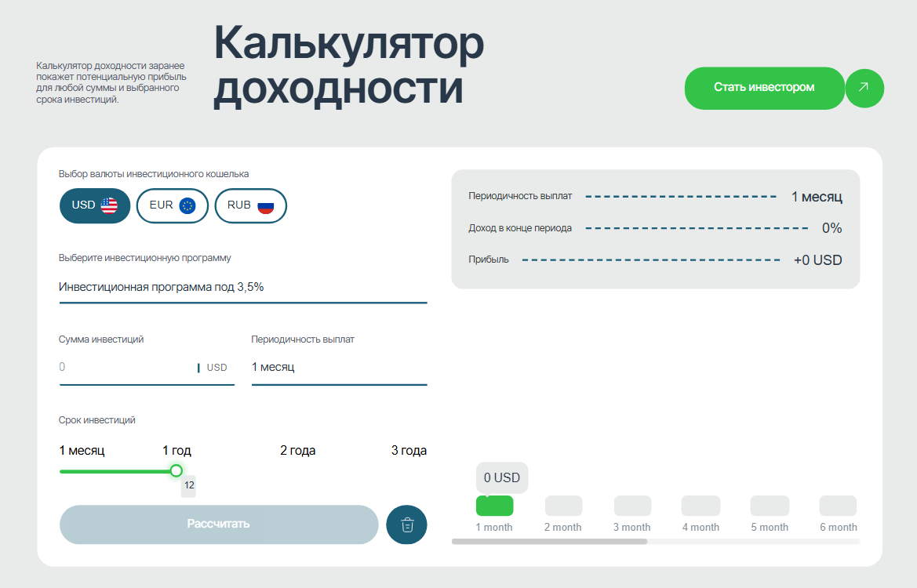The width and height of the screenshot is (917, 588).
Task: Select the green 1 month bar
Action: tap(494, 506)
